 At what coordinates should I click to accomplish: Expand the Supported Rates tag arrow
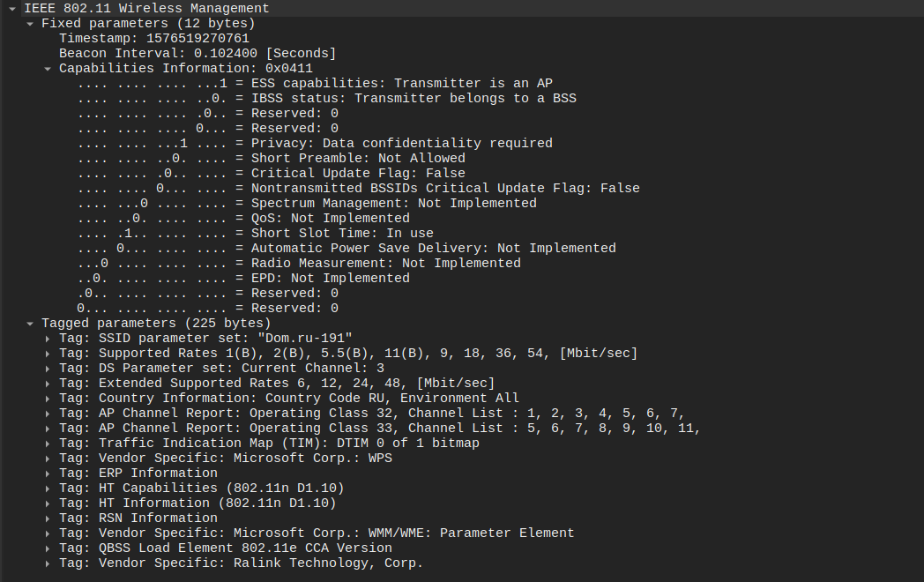47,354
